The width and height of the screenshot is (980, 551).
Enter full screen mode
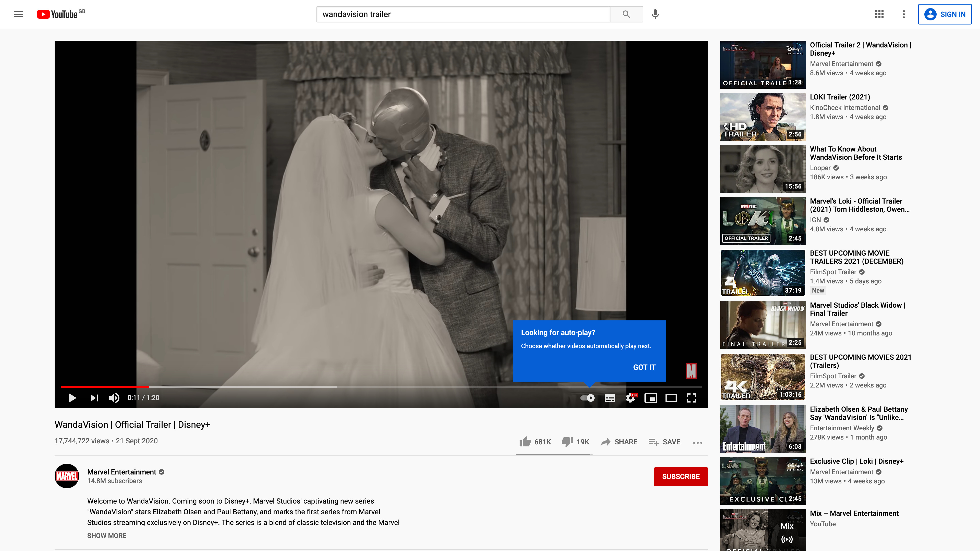coord(692,398)
